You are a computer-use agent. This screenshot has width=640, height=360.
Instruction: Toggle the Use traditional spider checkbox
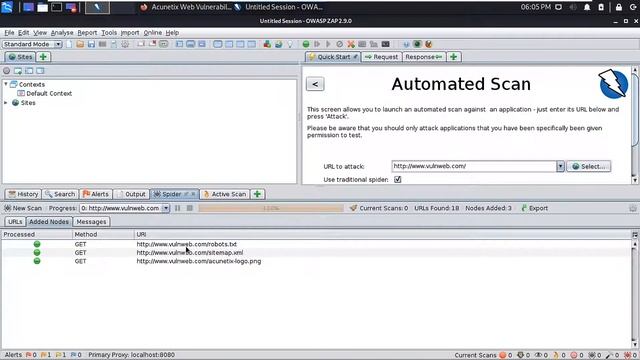coord(398,180)
